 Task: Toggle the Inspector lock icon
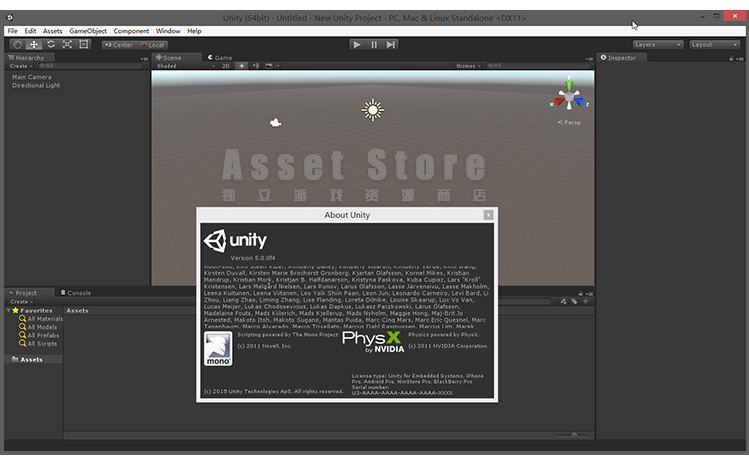point(731,59)
